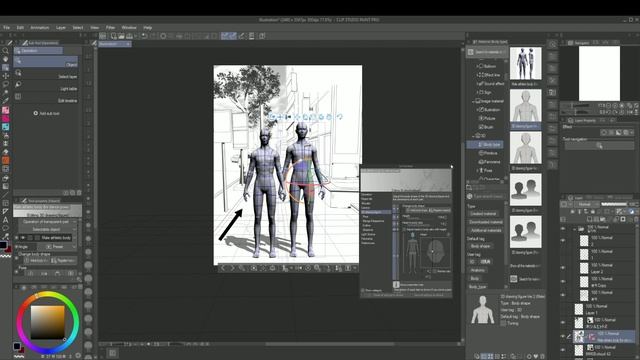Click next-object arrow in object launcher

click(232, 268)
